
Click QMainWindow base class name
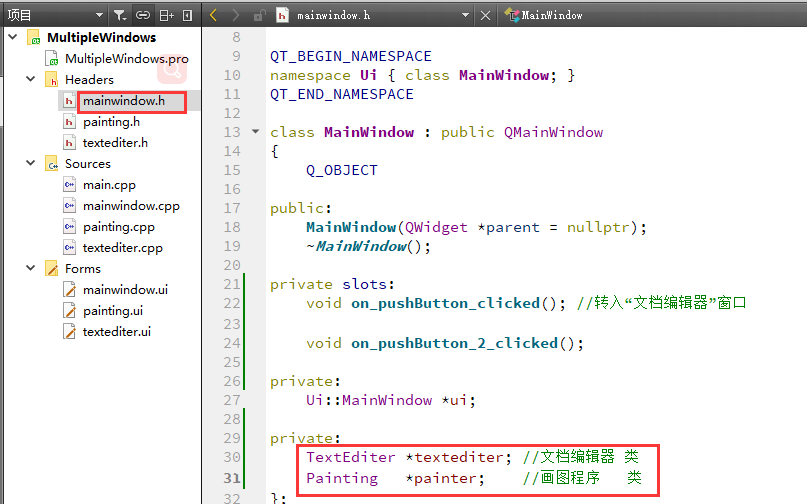coord(553,132)
